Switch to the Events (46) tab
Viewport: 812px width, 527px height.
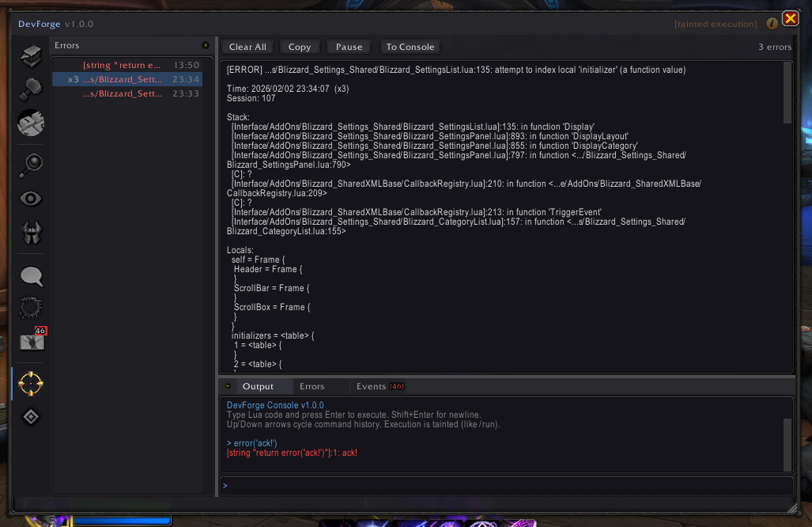click(x=380, y=386)
